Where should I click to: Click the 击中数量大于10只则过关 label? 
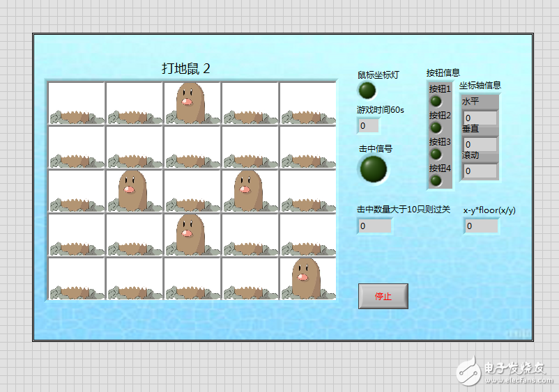[404, 210]
